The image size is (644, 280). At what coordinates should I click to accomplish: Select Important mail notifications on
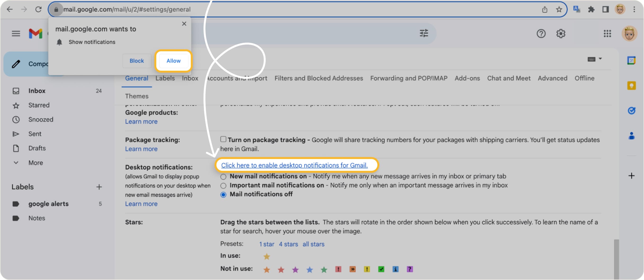[223, 186]
